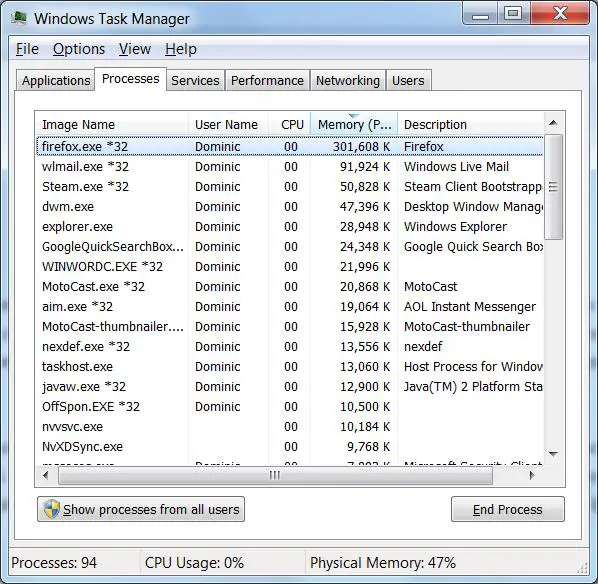Click the 47,396 K memory value
Viewport: 598px width, 584px height.
click(365, 207)
